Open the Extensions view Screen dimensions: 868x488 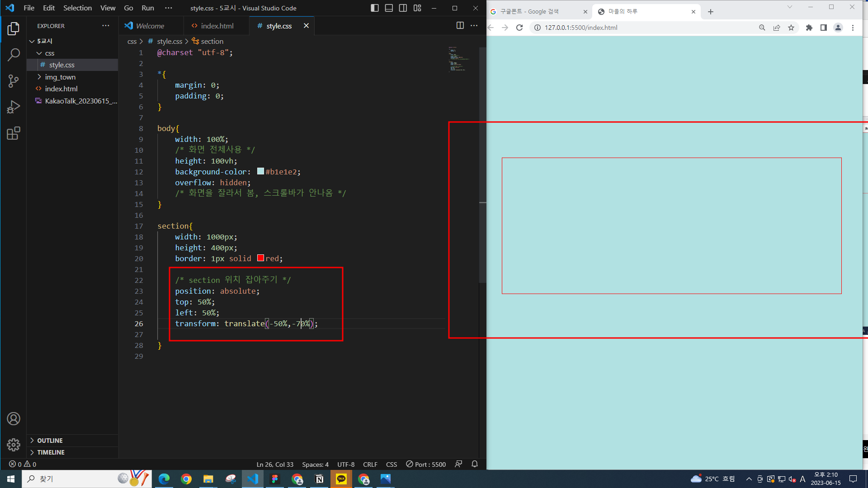14,133
